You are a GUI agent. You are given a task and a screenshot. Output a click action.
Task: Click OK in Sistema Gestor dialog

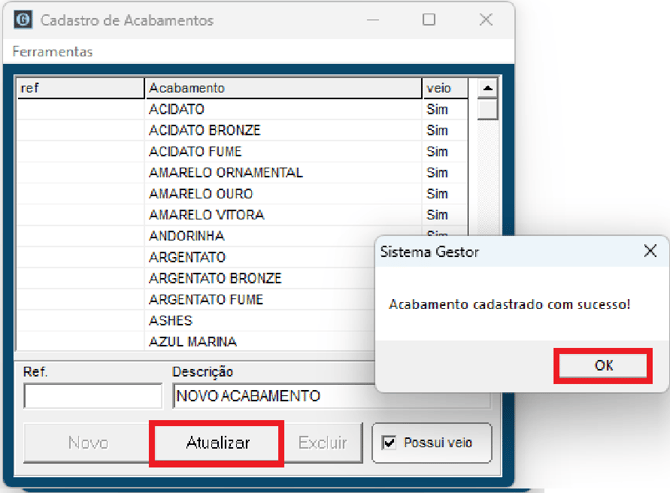(603, 366)
